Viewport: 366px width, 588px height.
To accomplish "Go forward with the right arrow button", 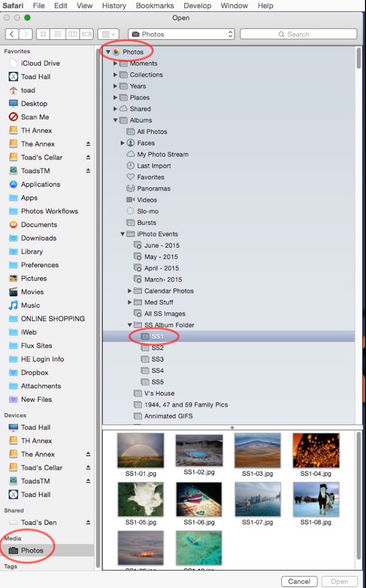I will point(26,34).
